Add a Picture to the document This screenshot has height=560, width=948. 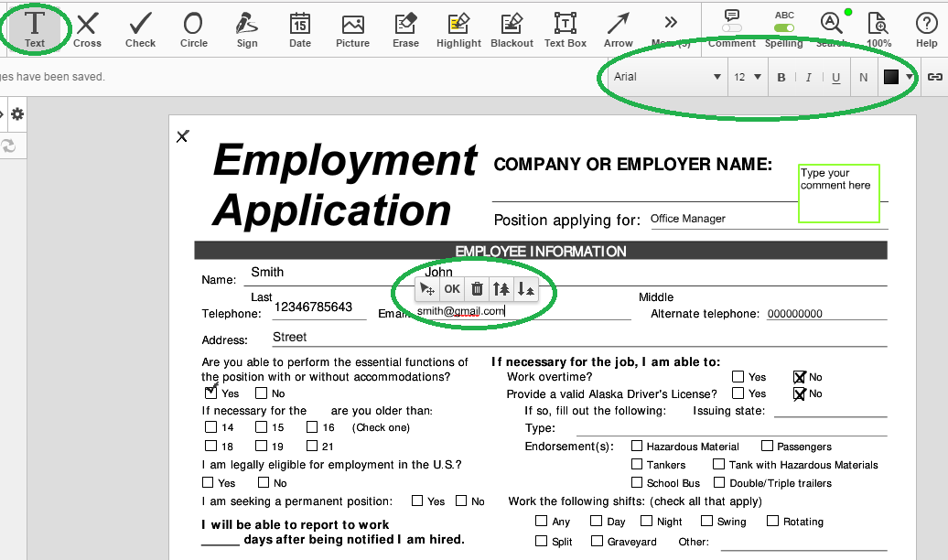[352, 29]
